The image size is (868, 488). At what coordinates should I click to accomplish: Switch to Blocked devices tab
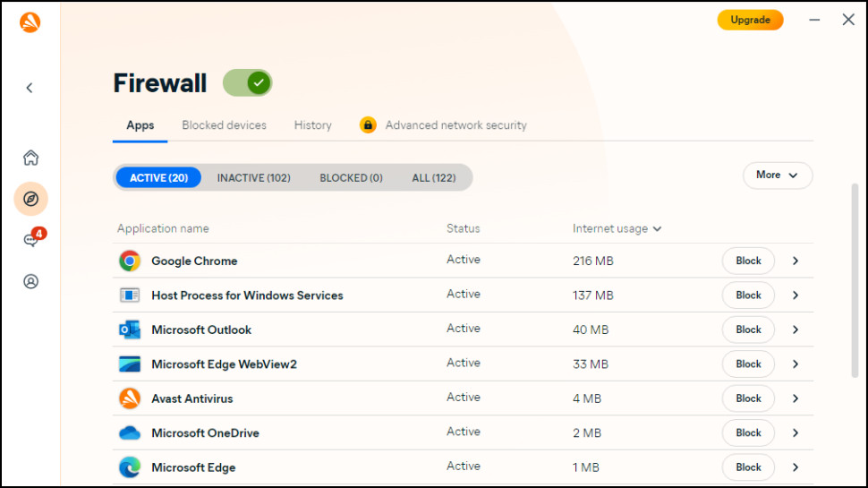pyautogui.click(x=225, y=125)
